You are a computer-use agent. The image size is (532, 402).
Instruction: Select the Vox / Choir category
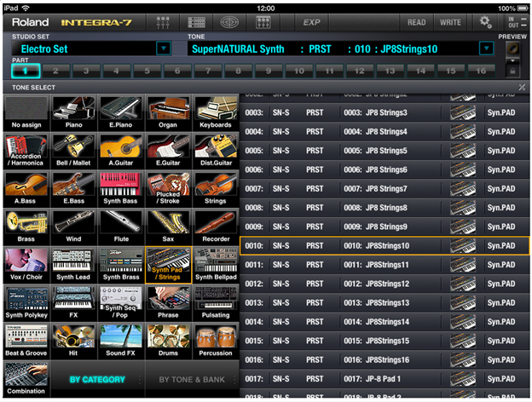click(26, 265)
